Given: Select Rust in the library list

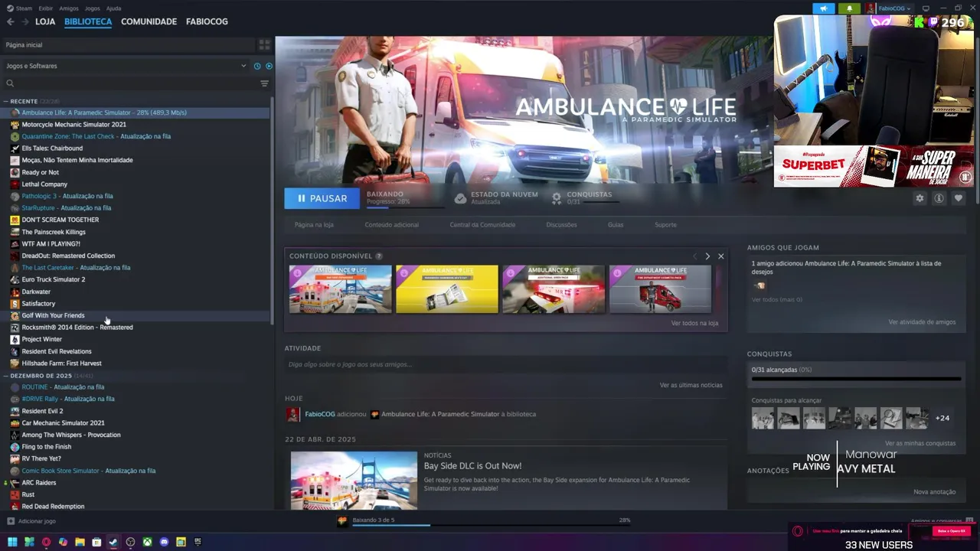Looking at the screenshot, I should 28,494.
